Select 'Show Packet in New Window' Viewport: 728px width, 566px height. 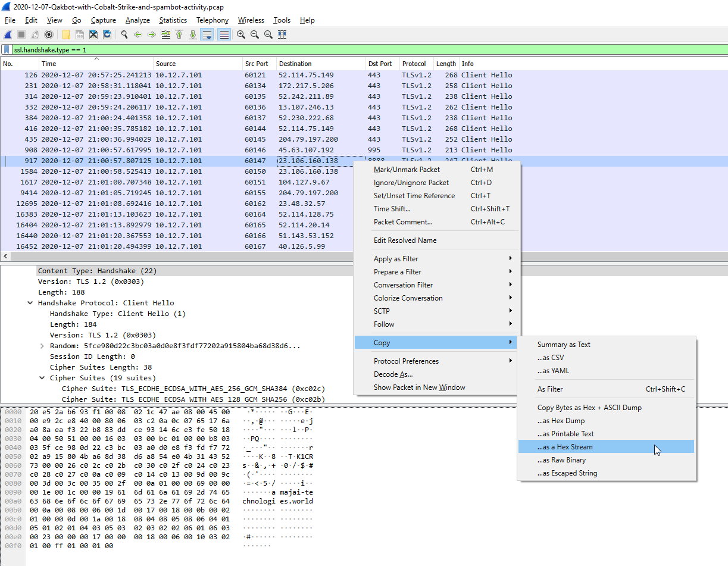point(420,387)
